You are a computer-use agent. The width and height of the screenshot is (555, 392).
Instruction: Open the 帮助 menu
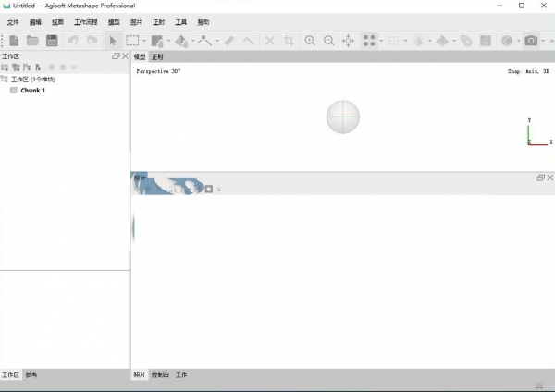tap(203, 22)
